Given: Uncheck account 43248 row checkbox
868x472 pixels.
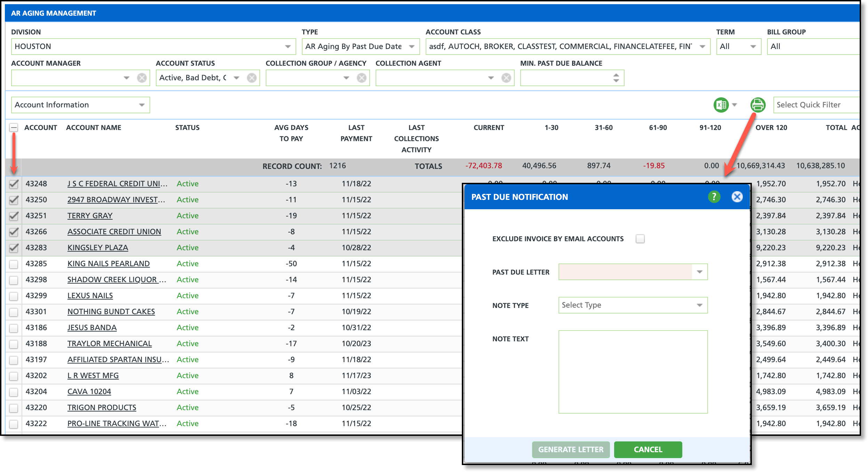Looking at the screenshot, I should point(14,184).
